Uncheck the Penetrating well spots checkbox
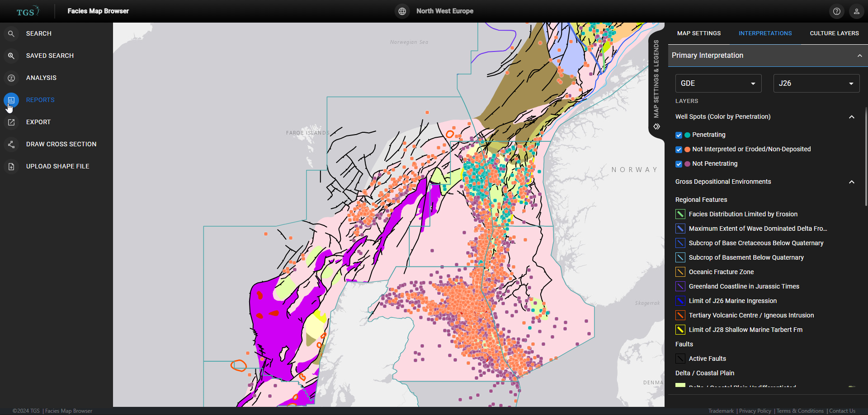 [x=679, y=135]
